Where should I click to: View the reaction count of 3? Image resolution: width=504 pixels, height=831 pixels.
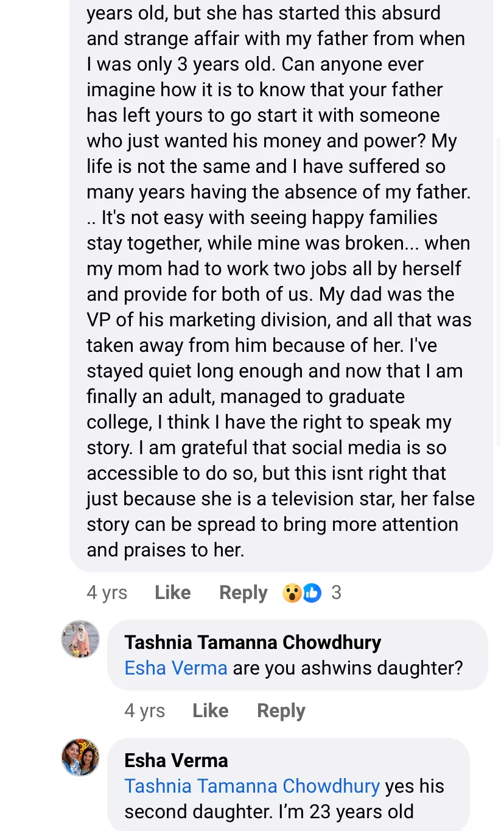(336, 592)
